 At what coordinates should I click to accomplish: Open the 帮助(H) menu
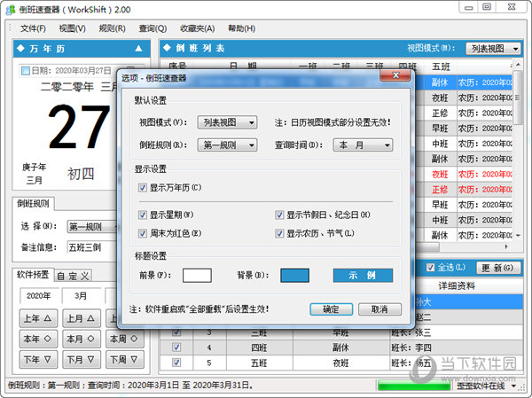coord(242,28)
